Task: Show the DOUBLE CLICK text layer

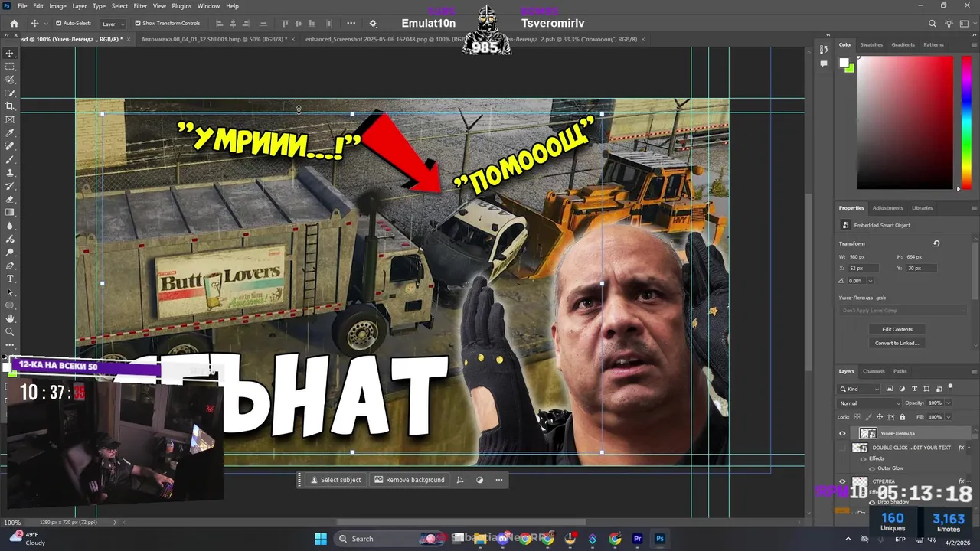Action: (x=842, y=448)
